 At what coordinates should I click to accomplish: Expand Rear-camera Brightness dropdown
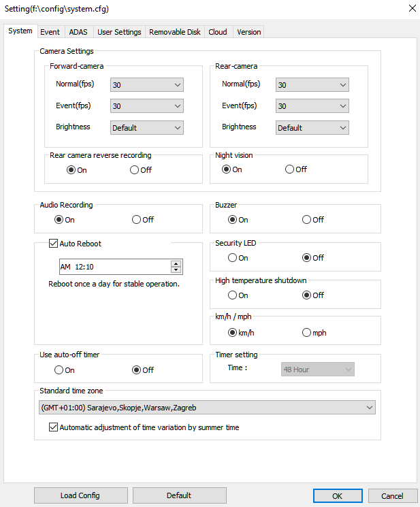pyautogui.click(x=312, y=128)
